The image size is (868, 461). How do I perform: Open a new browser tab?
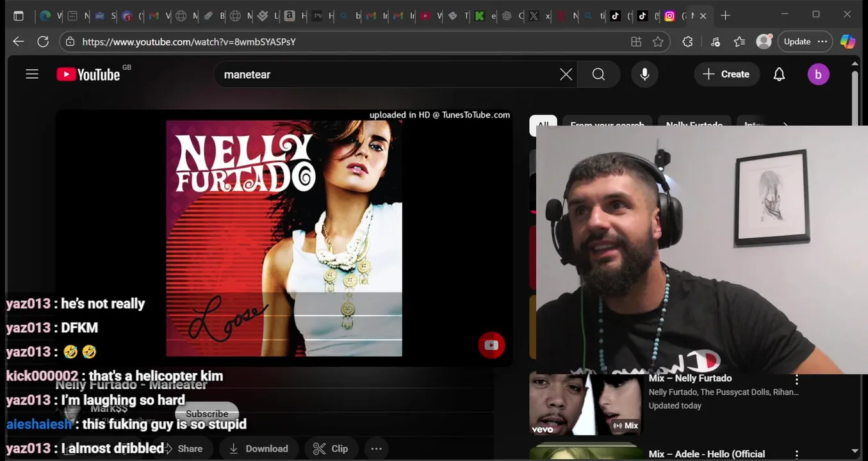click(725, 16)
